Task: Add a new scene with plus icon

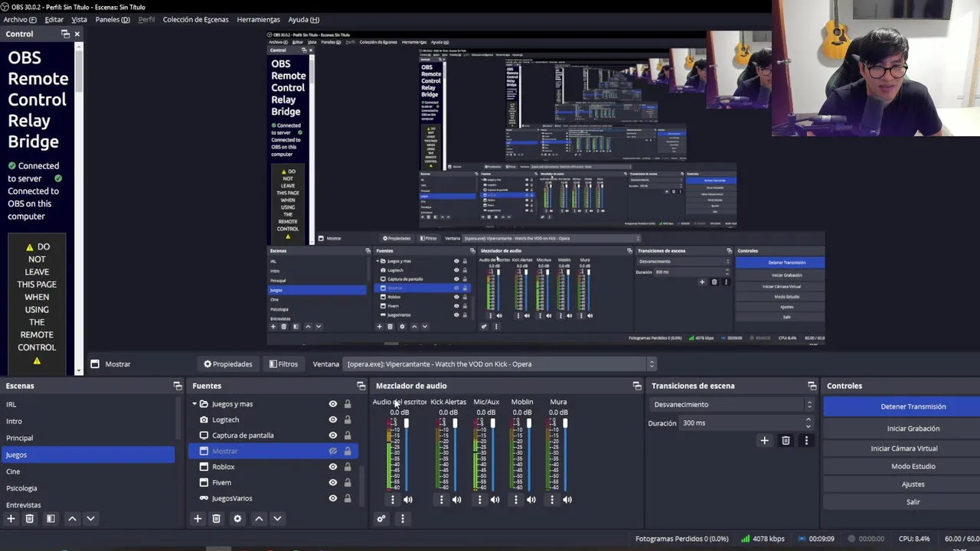Action: coord(11,519)
